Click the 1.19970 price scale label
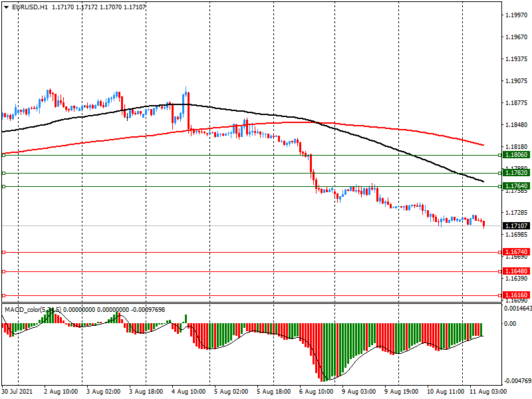The image size is (532, 399). click(517, 15)
